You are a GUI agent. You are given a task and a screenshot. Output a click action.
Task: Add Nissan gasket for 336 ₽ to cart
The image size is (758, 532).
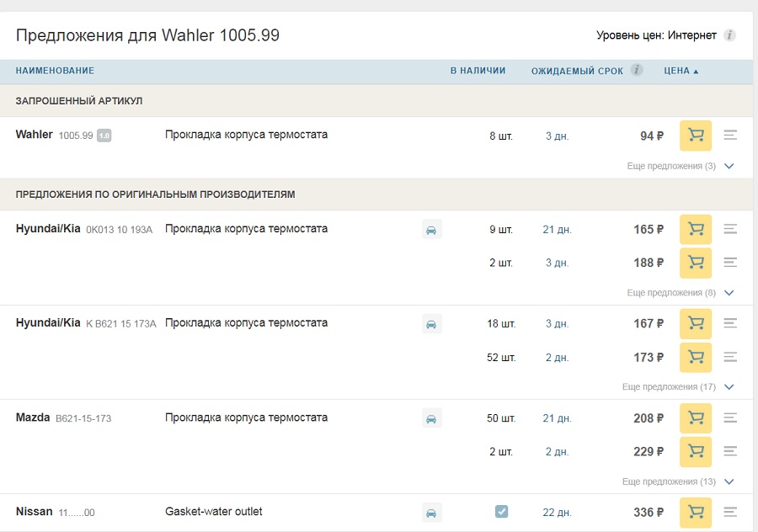click(x=696, y=512)
